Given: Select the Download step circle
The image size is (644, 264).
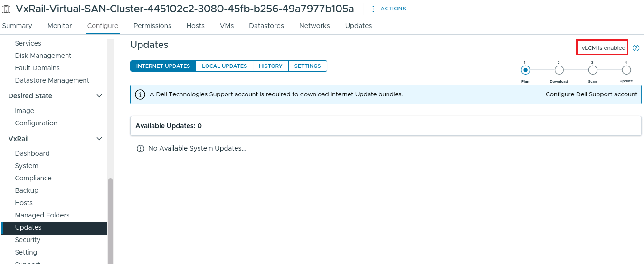Looking at the screenshot, I should (x=559, y=70).
